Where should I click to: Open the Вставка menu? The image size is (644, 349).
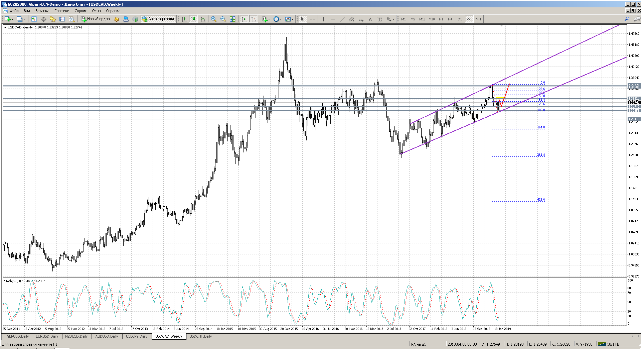pos(42,11)
